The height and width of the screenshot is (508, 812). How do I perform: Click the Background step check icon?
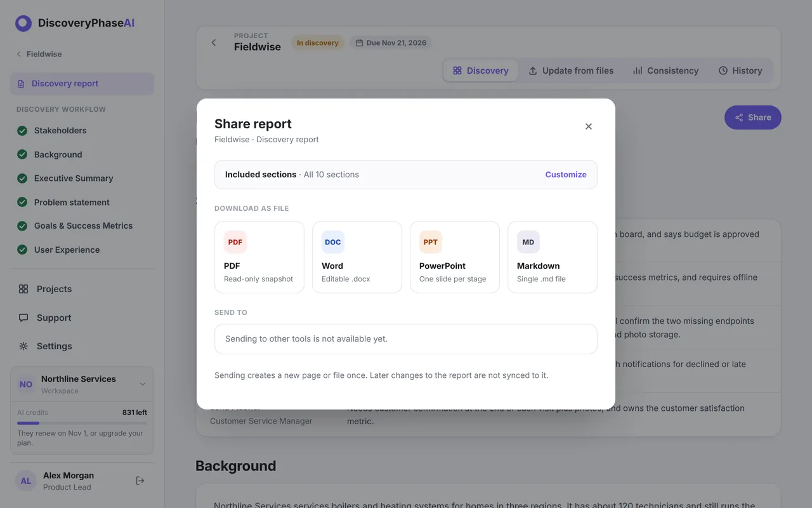[22, 155]
